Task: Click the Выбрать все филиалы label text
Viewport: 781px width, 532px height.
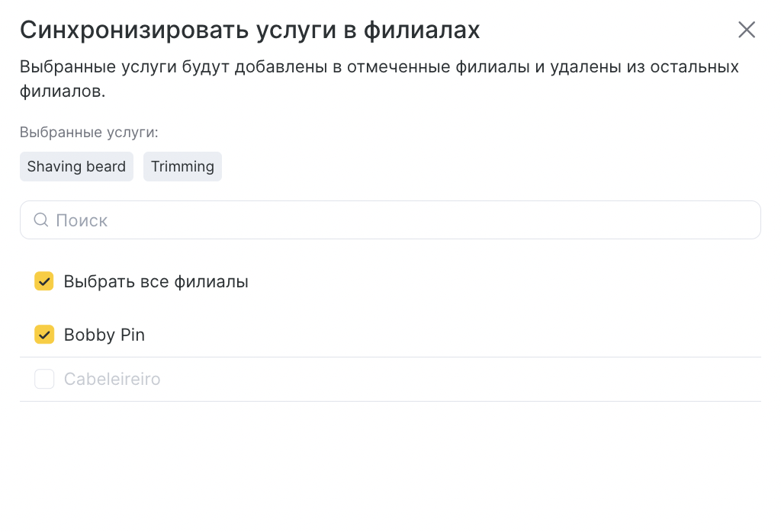Action: (x=156, y=282)
